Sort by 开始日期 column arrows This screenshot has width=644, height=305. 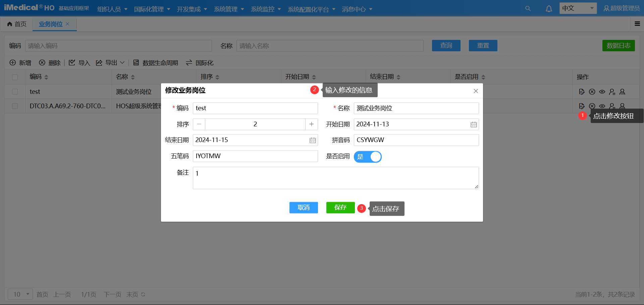coord(314,77)
